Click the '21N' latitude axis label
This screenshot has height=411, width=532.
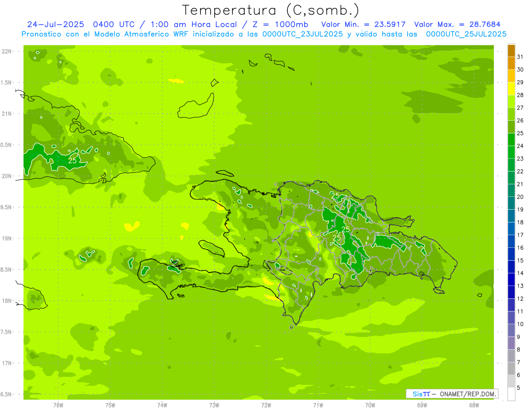click(x=7, y=114)
